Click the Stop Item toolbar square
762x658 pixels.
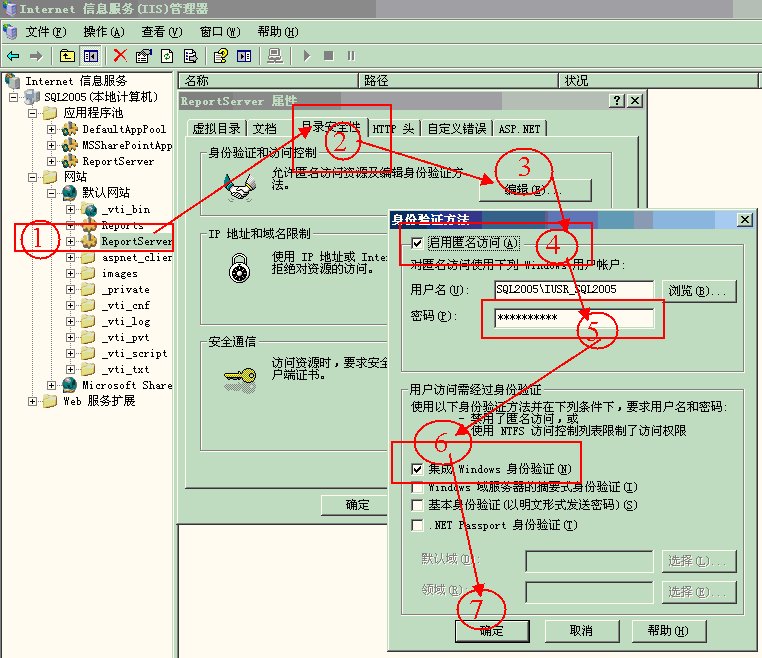(x=329, y=56)
